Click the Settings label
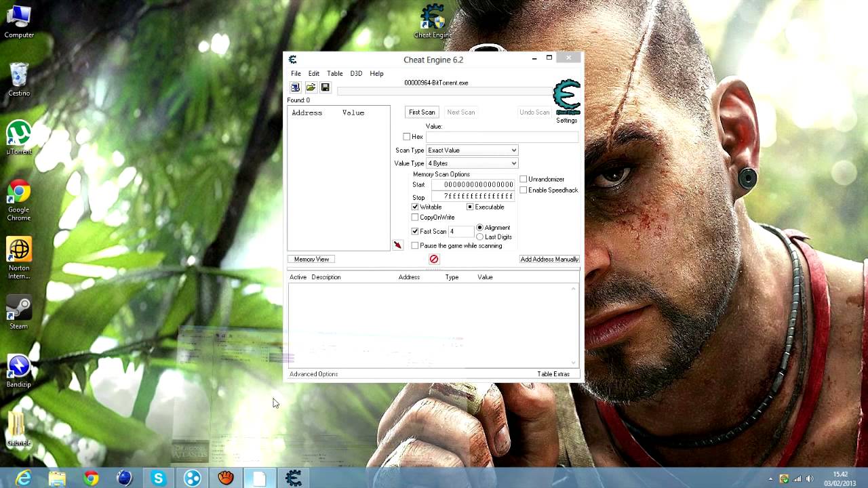 567,121
